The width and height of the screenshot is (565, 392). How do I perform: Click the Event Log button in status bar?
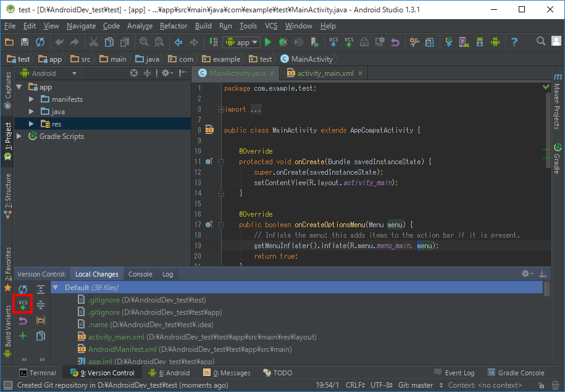coord(454,373)
